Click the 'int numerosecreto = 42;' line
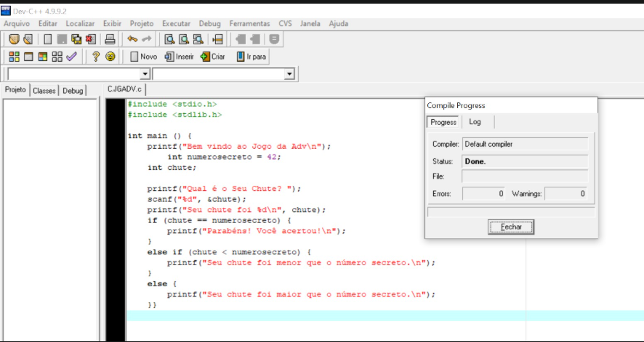The width and height of the screenshot is (644, 342). coord(225,157)
